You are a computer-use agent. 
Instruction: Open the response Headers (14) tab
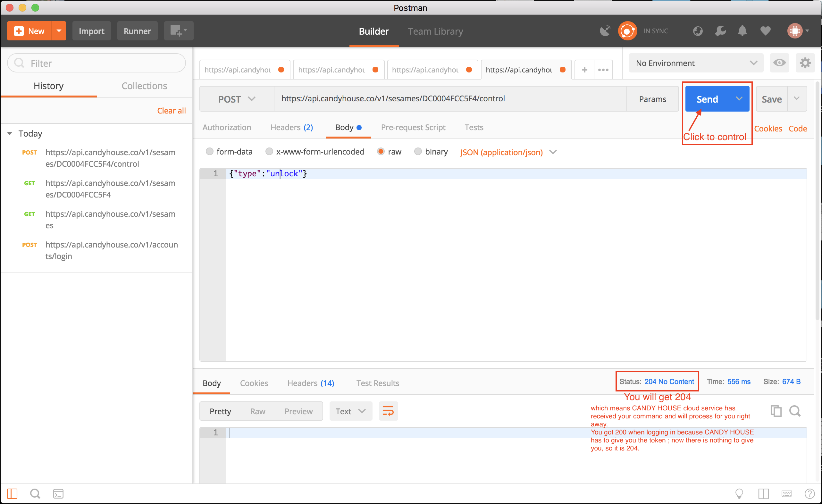[311, 383]
